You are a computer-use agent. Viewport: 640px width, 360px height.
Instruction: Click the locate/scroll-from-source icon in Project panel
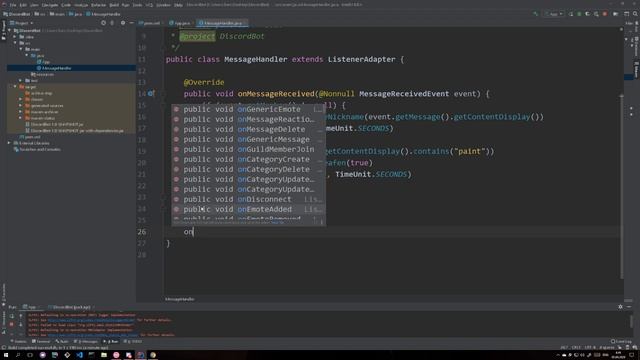[103, 23]
